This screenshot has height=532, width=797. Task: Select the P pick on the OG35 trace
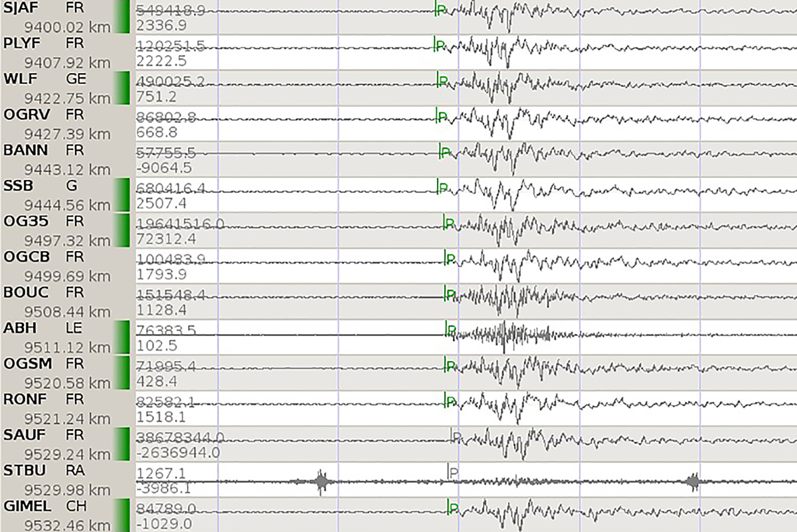[x=448, y=223]
